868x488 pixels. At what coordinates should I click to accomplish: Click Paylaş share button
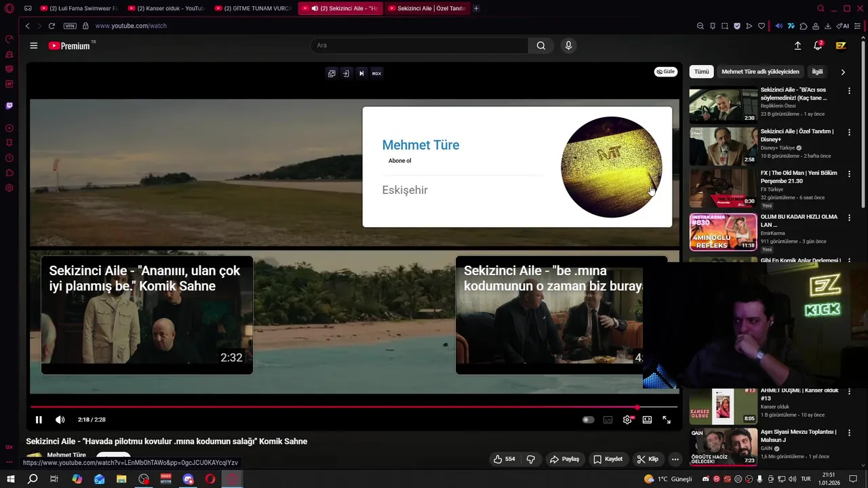[x=564, y=459]
